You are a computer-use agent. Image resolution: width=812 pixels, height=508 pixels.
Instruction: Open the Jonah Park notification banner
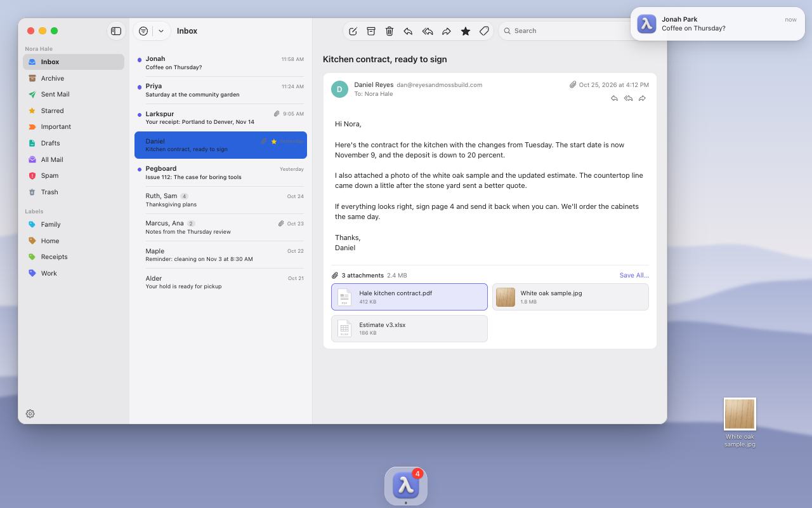pyautogui.click(x=717, y=23)
